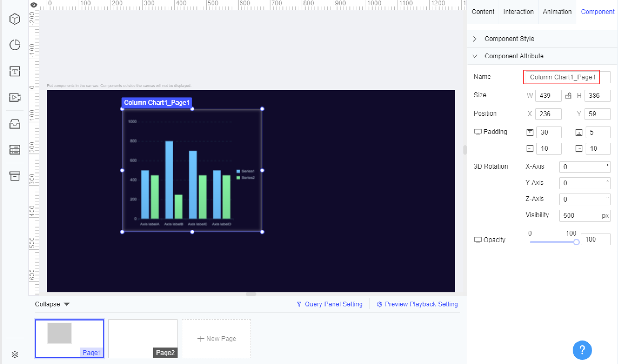Switch to the Animation tab
The height and width of the screenshot is (364, 618).
[557, 12]
